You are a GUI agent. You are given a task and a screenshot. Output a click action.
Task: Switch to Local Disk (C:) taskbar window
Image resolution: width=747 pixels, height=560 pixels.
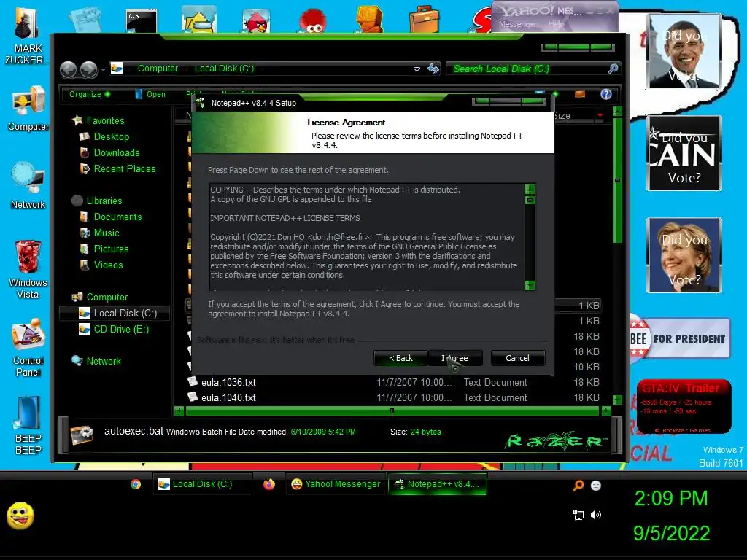point(202,484)
